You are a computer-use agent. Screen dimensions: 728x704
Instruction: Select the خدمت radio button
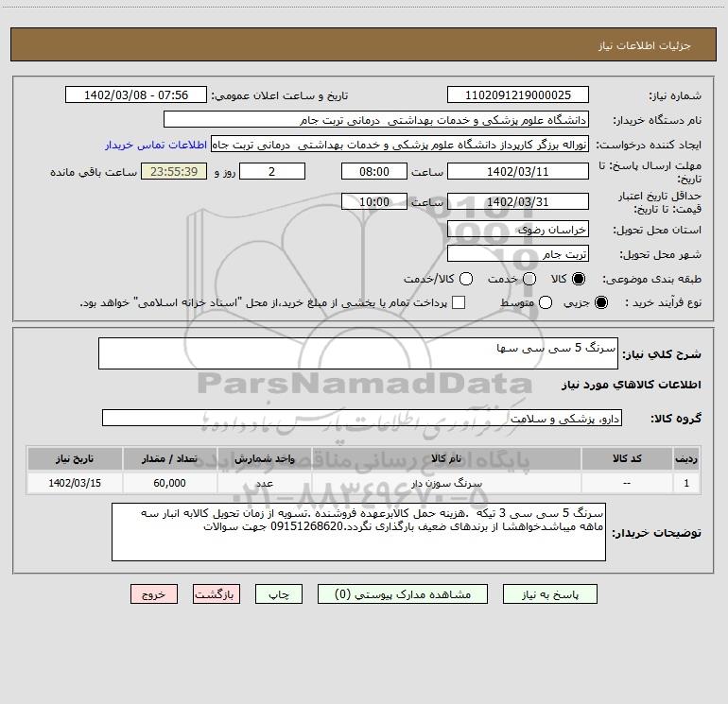click(x=529, y=279)
